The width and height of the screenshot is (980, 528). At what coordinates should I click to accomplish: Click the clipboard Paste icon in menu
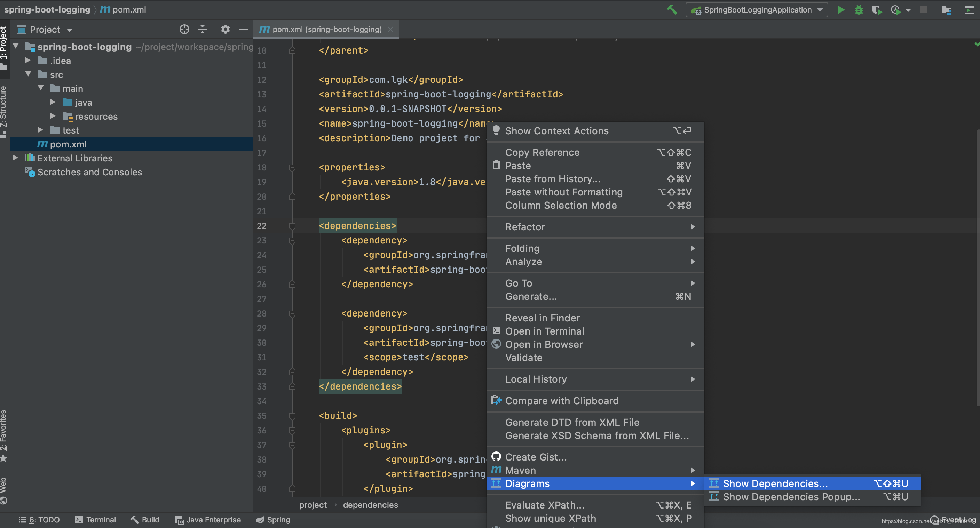click(496, 165)
